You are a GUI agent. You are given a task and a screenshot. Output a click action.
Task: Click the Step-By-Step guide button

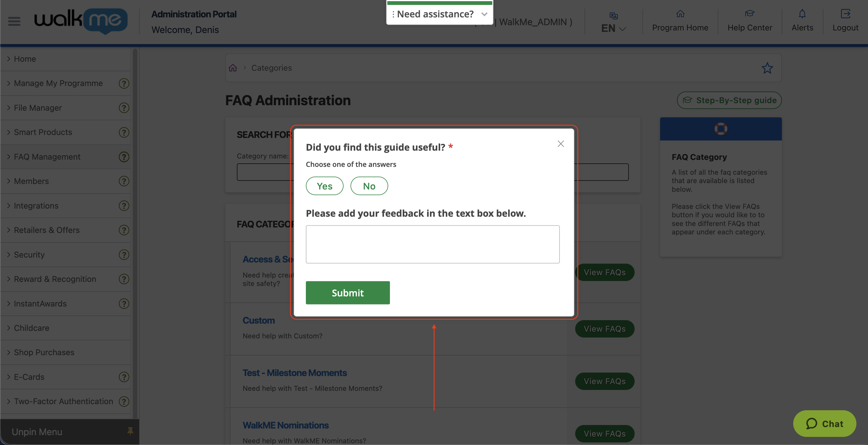click(x=729, y=100)
